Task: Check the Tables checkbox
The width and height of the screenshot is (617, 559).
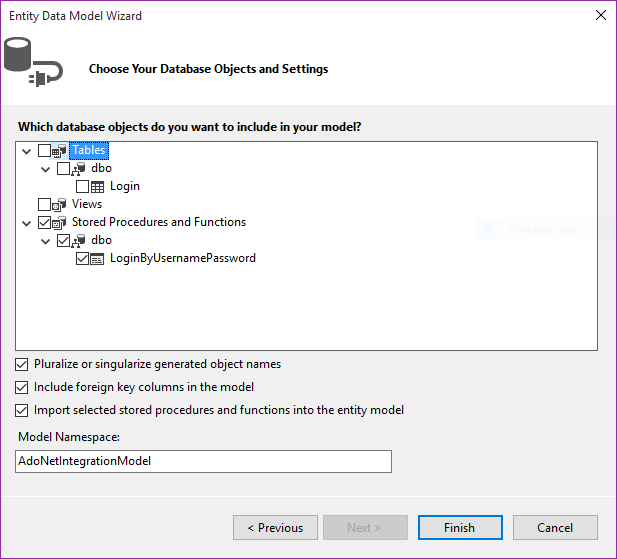Action: pos(44,151)
